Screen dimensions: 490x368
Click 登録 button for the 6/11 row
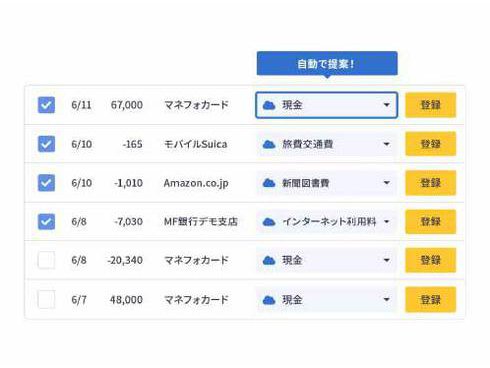pyautogui.click(x=430, y=105)
